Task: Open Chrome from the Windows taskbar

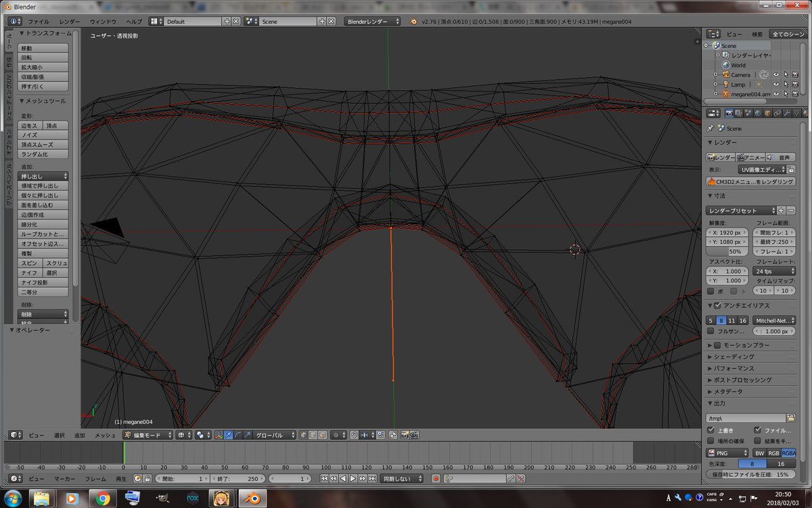Action: 103,499
